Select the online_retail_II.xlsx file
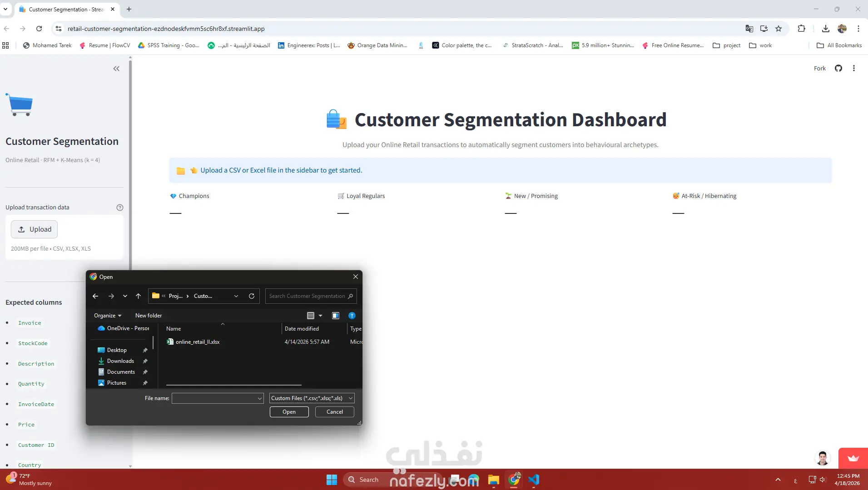This screenshot has width=868, height=490. pos(197,342)
